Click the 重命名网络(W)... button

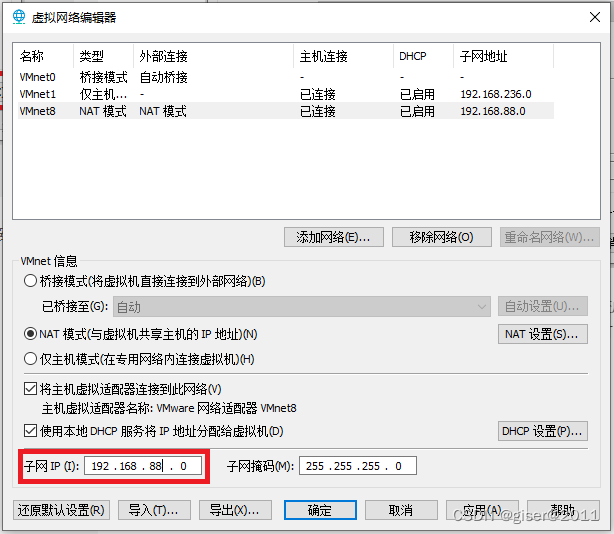pos(549,237)
